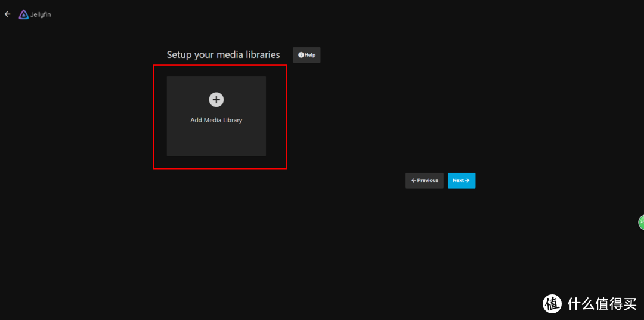Click the 'Setup your media libraries' heading
This screenshot has height=320, width=644.
[x=224, y=55]
